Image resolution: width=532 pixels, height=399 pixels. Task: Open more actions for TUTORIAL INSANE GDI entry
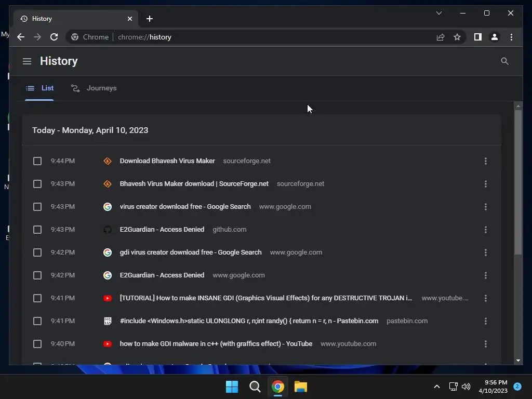(486, 298)
